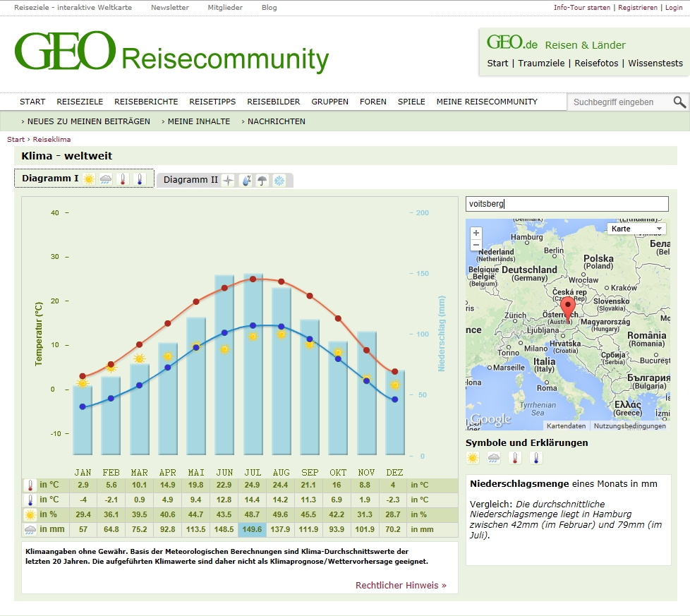Click rain cloud icon under Symbole und Erklärungen

point(494,458)
